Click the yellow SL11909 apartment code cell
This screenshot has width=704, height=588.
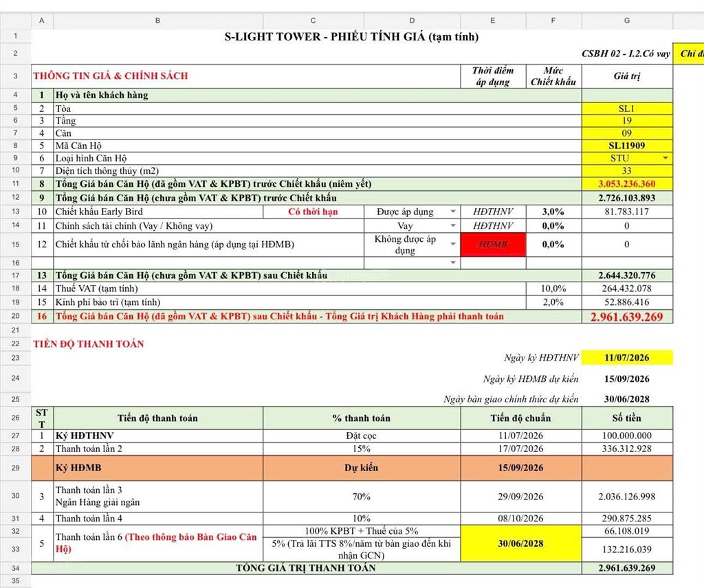pos(627,146)
